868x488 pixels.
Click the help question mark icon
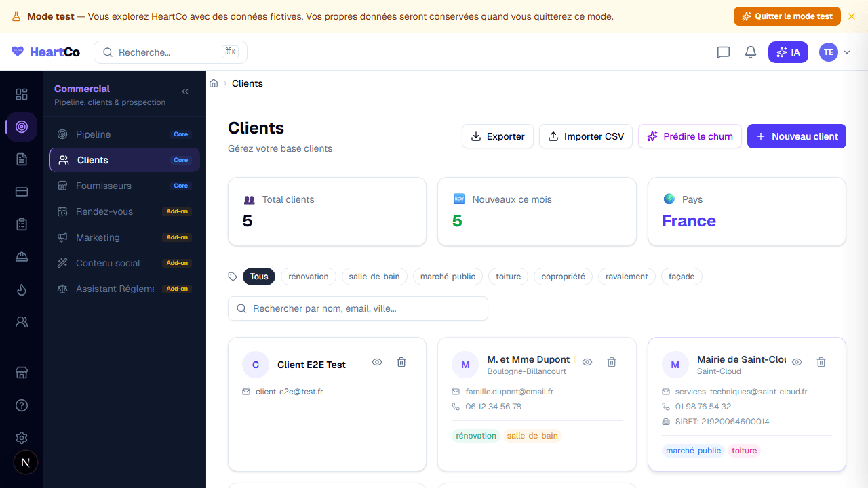click(x=22, y=405)
